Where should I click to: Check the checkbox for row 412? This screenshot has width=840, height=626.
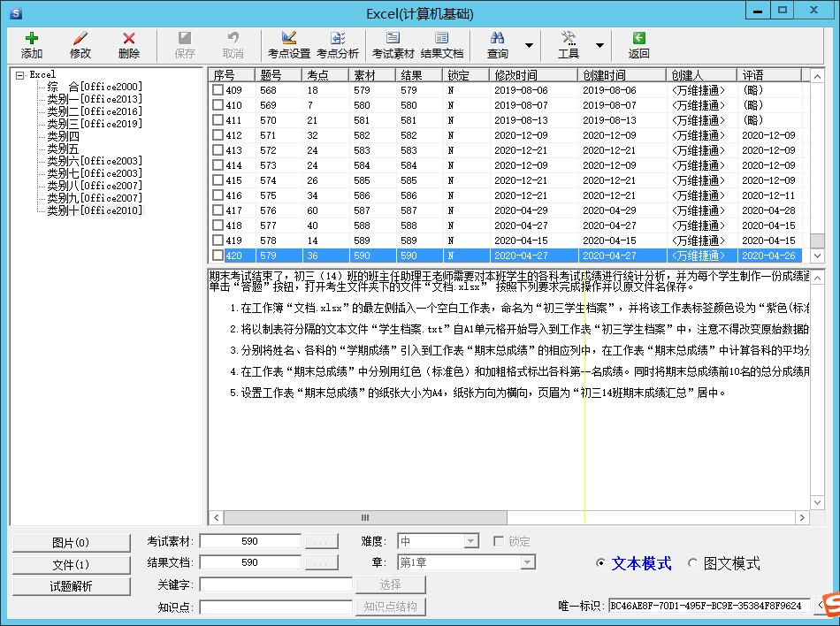(218, 135)
